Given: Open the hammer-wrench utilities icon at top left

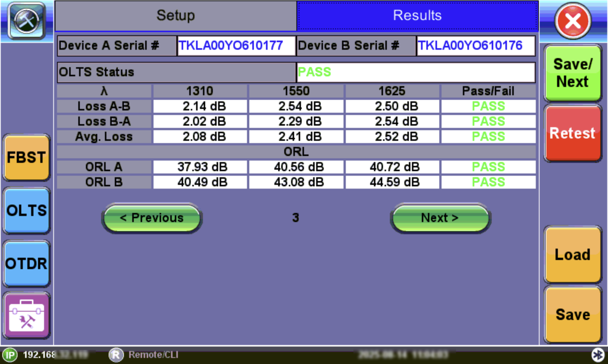Looking at the screenshot, I should [27, 20].
